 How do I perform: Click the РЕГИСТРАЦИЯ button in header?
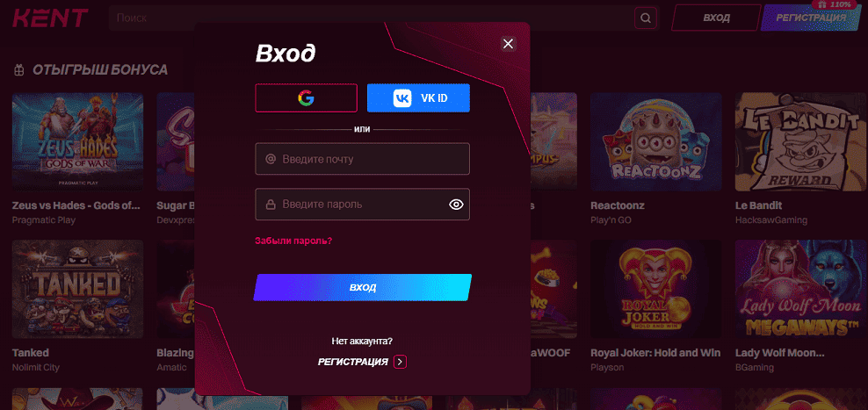click(x=811, y=18)
